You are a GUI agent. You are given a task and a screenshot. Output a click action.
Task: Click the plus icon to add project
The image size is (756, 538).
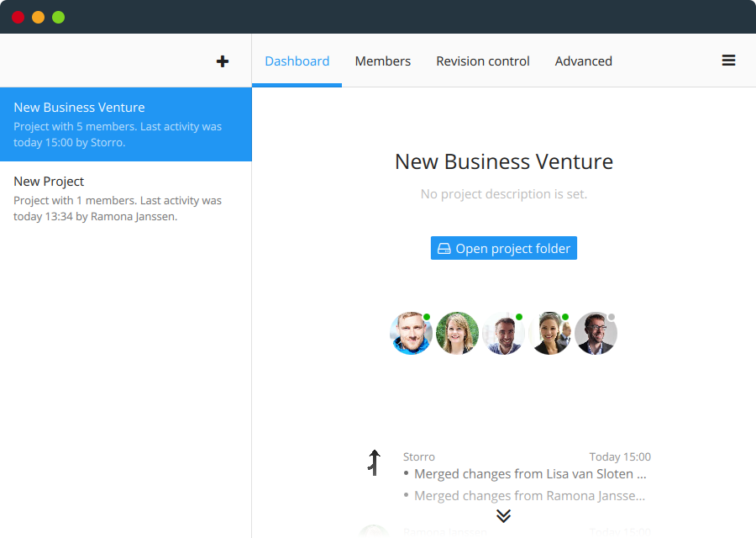tap(223, 61)
